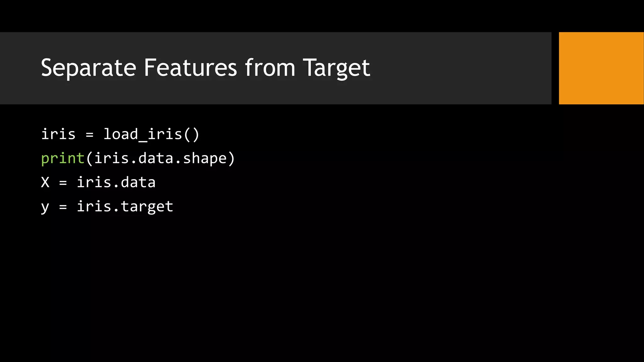The width and height of the screenshot is (644, 362).
Task: Click the slide title 'Separate Features from Target'
Action: coord(206,68)
